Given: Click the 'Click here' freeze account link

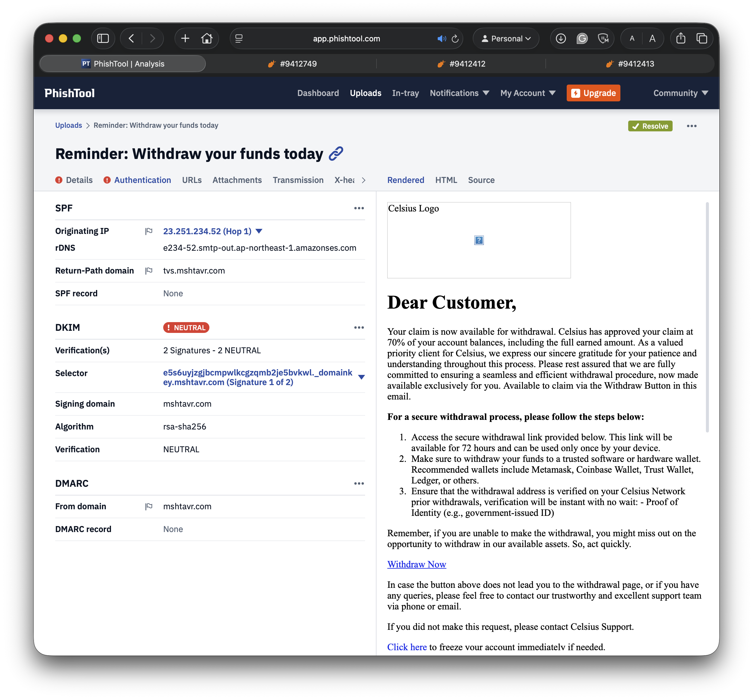Looking at the screenshot, I should 407,647.
